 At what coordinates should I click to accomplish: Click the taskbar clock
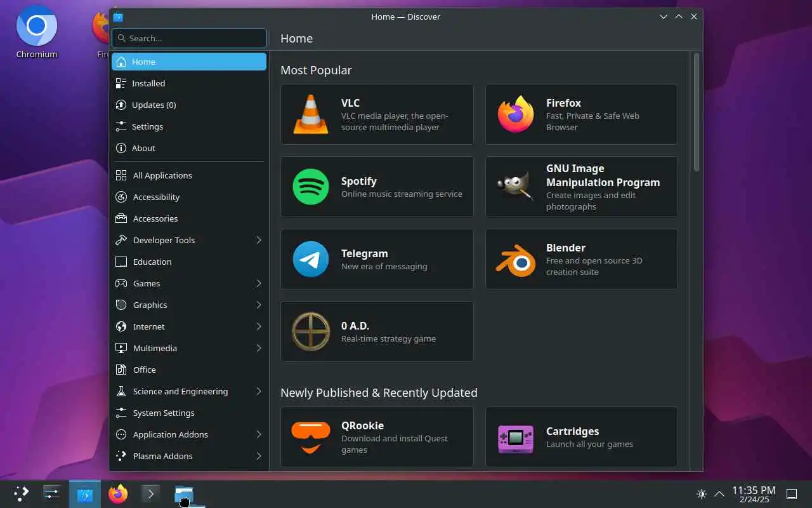(x=754, y=494)
